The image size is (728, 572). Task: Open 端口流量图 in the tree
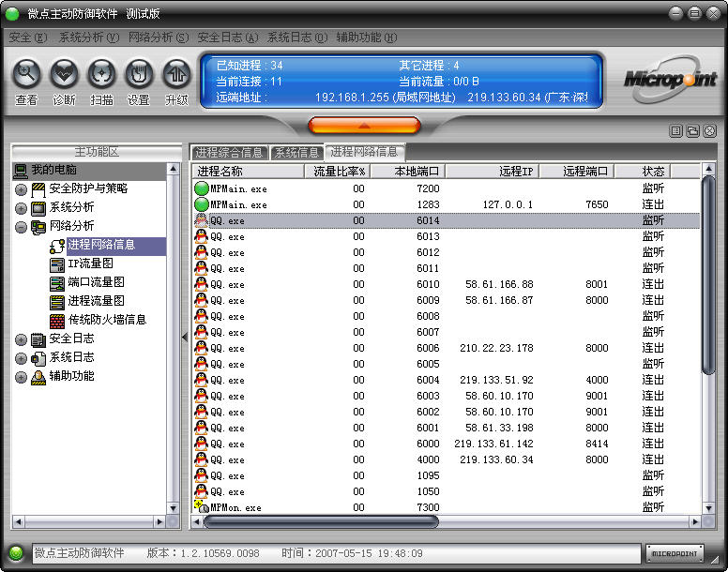pos(96,282)
